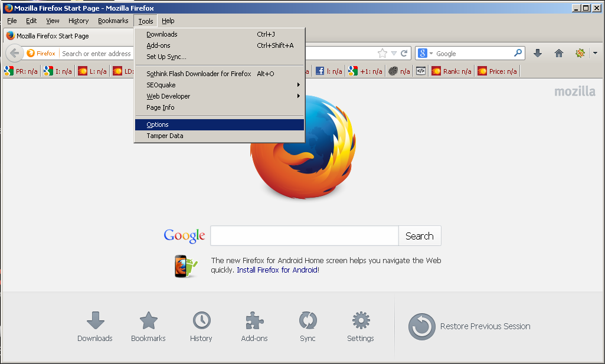
Task: Open the Sync shortcut icon
Action: click(x=308, y=327)
